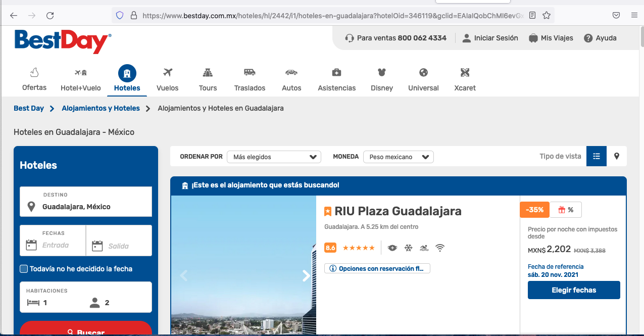Click the face mask amenity icon
The image size is (644, 336).
tap(392, 248)
